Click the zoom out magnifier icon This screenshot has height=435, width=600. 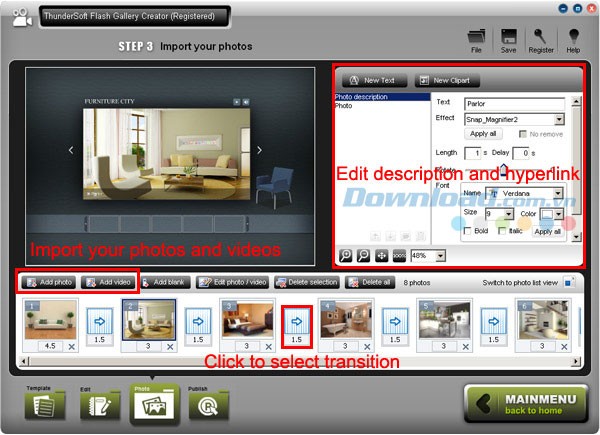(x=364, y=255)
